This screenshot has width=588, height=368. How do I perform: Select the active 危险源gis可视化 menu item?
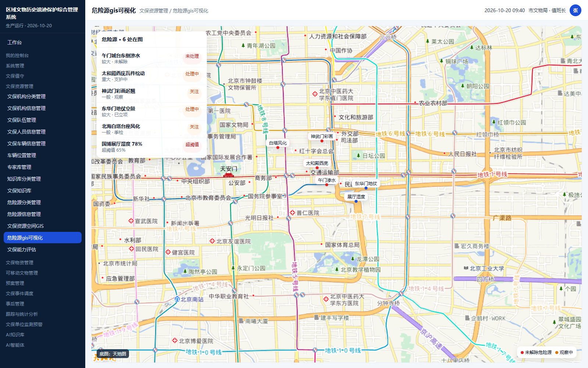coord(43,238)
